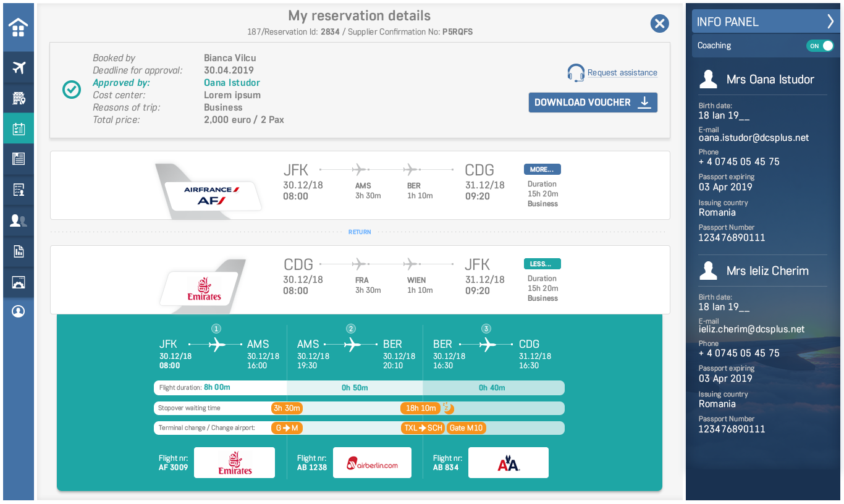Screen dimensions: 844x504
Task: Select the reservations calendar sidebar icon
Action: pyautogui.click(x=19, y=128)
